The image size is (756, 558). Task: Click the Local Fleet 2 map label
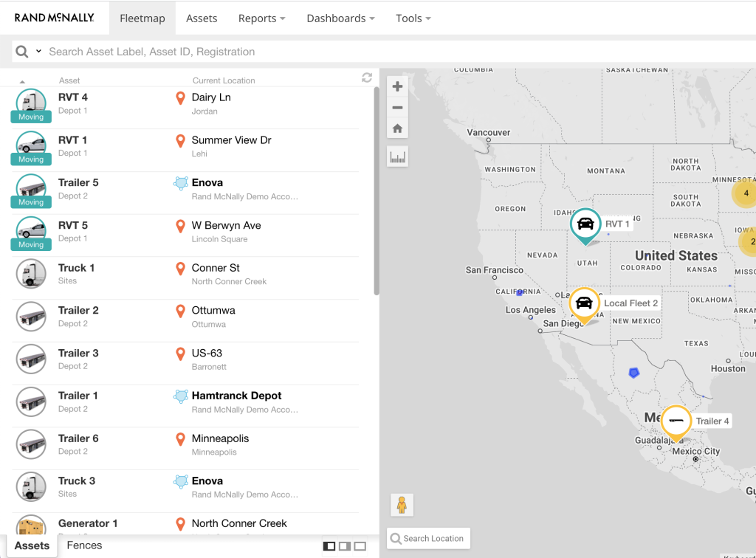click(x=630, y=303)
